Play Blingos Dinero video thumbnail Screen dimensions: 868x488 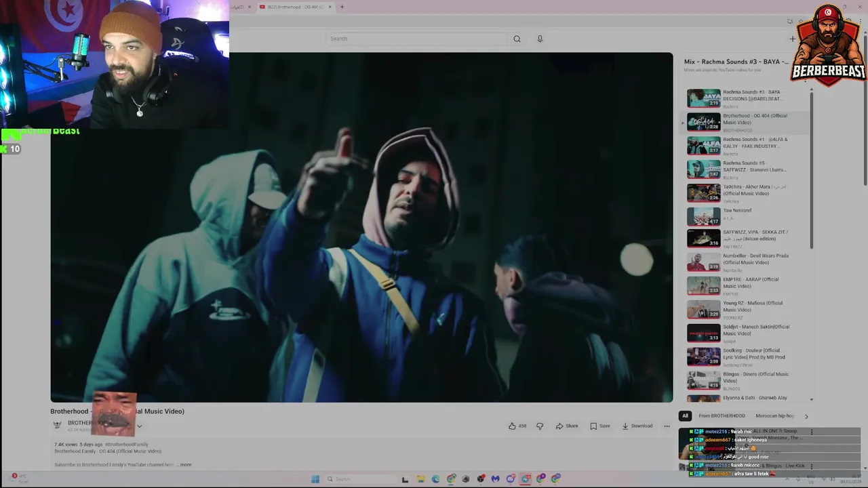pyautogui.click(x=704, y=380)
